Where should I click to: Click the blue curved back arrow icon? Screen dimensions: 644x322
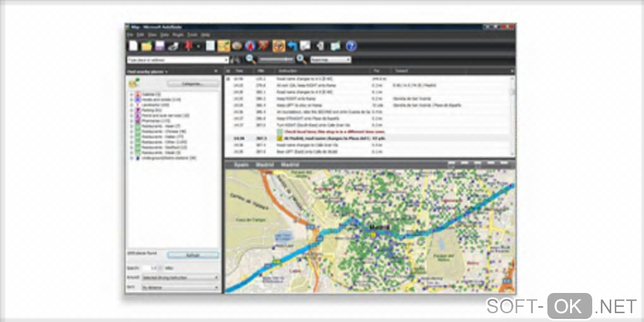(292, 46)
